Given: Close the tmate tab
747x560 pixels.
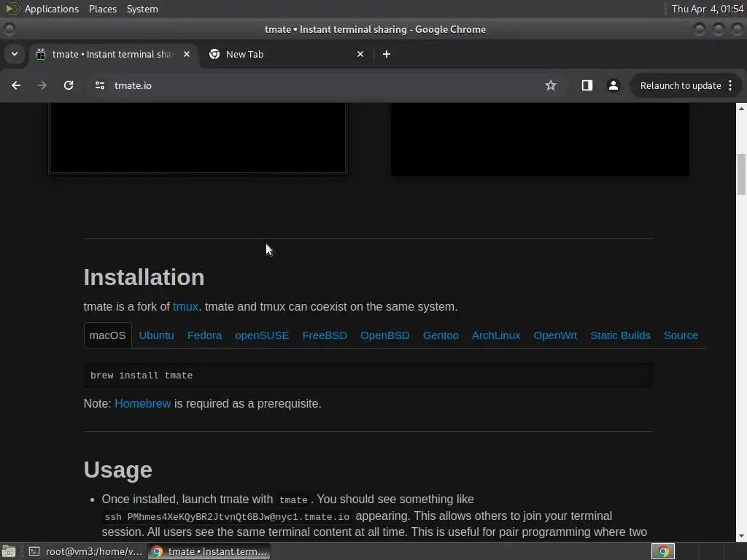Looking at the screenshot, I should tap(187, 54).
